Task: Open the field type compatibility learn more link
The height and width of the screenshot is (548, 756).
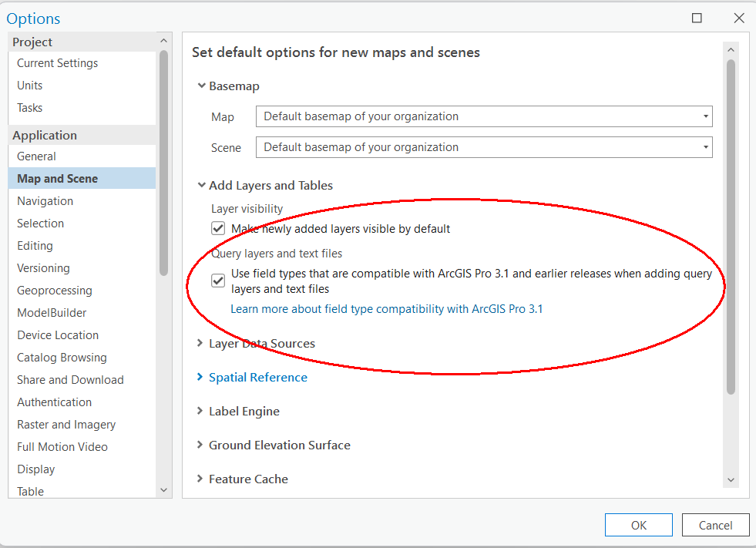Action: tap(387, 308)
